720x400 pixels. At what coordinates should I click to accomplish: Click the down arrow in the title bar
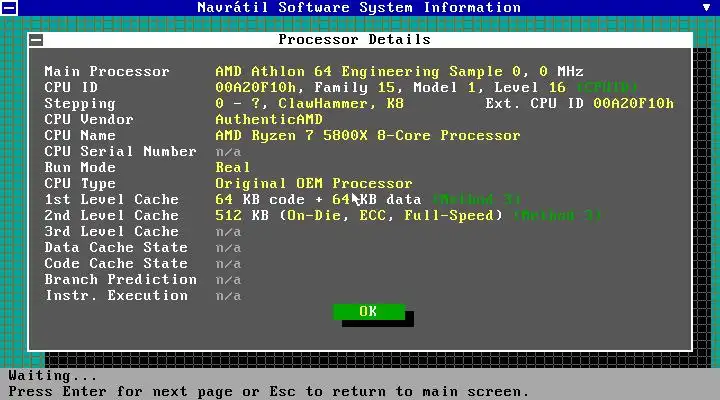(x=707, y=7)
